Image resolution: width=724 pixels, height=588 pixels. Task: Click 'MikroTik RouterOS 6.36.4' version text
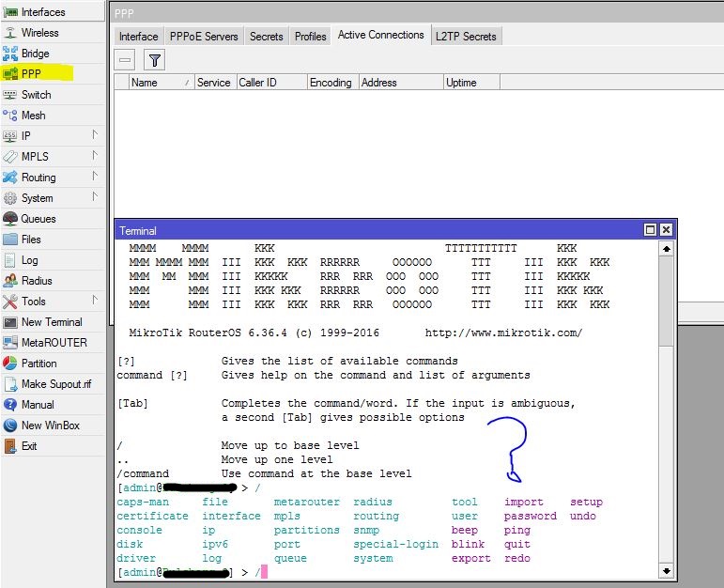coord(208,333)
